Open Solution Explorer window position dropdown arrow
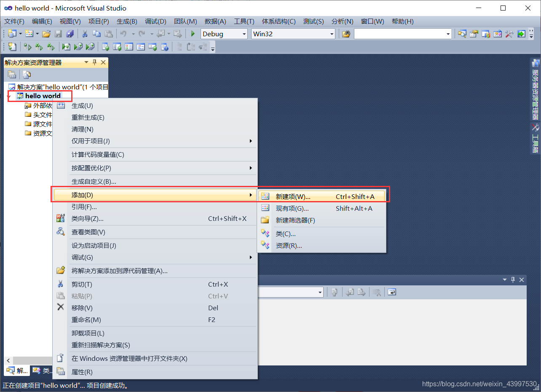The image size is (541, 392). [86, 62]
